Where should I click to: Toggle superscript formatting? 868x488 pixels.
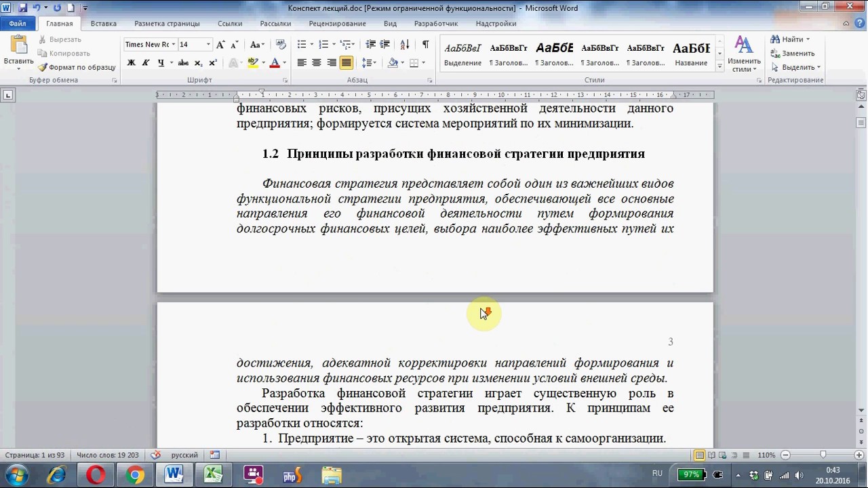[212, 63]
